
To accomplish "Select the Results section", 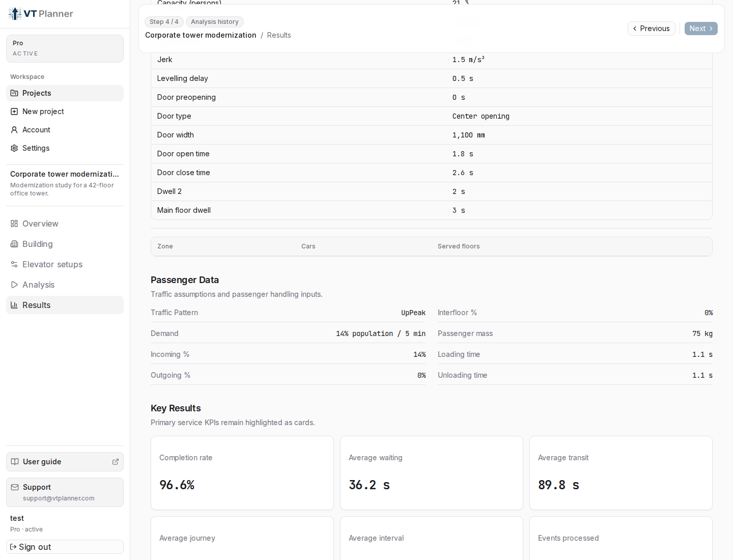I will tap(65, 305).
